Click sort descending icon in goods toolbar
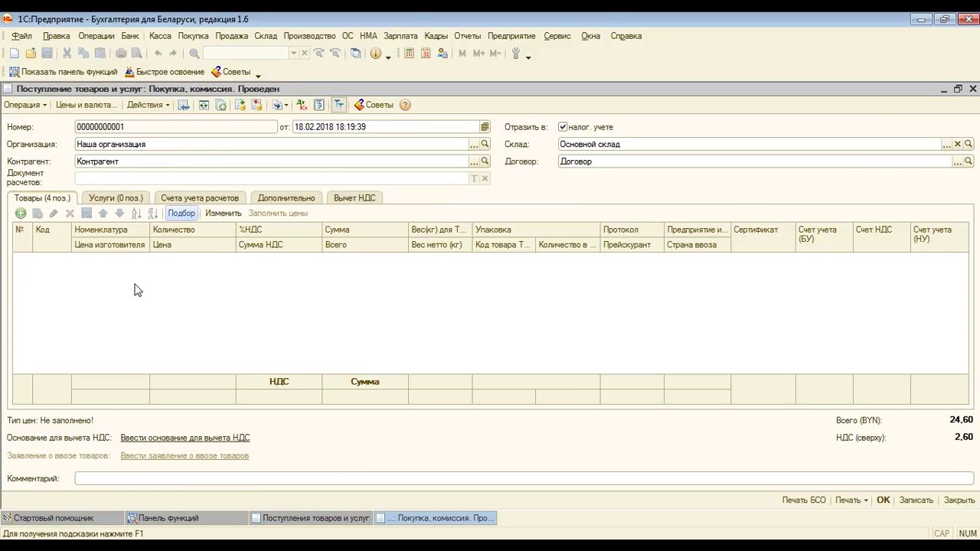The image size is (980, 551). (x=152, y=214)
